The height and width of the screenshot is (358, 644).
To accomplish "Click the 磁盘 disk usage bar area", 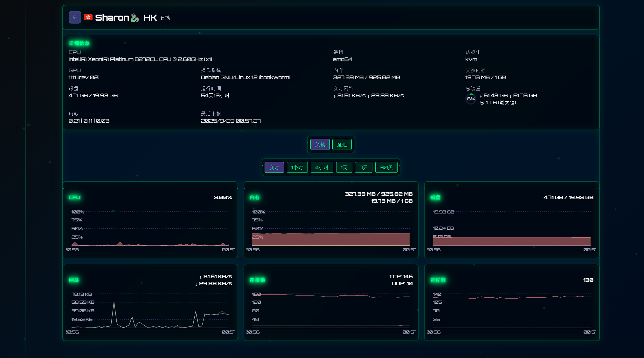I will pyautogui.click(x=511, y=241).
